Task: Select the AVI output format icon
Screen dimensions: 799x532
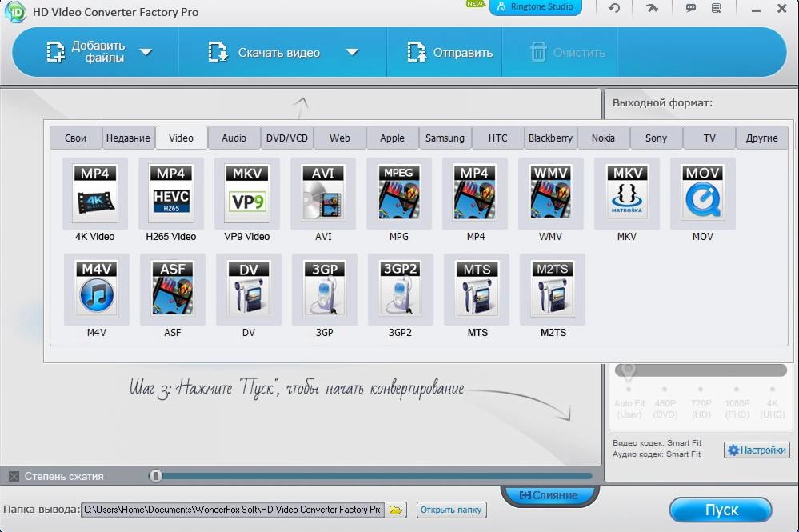Action: (x=322, y=194)
